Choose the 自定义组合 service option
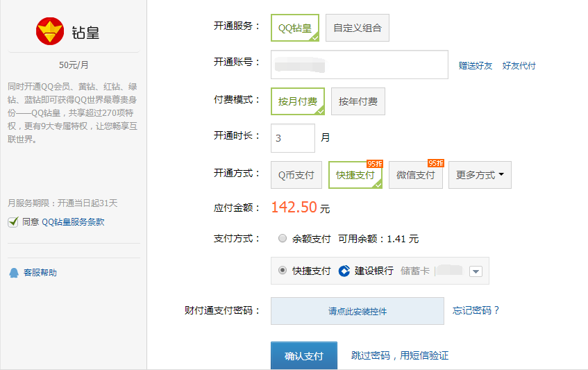588x370 pixels. tap(358, 28)
